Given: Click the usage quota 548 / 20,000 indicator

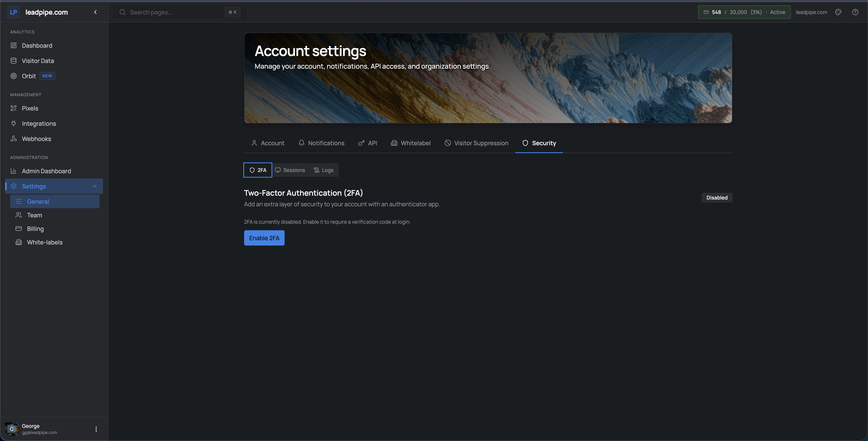Looking at the screenshot, I should (x=744, y=12).
